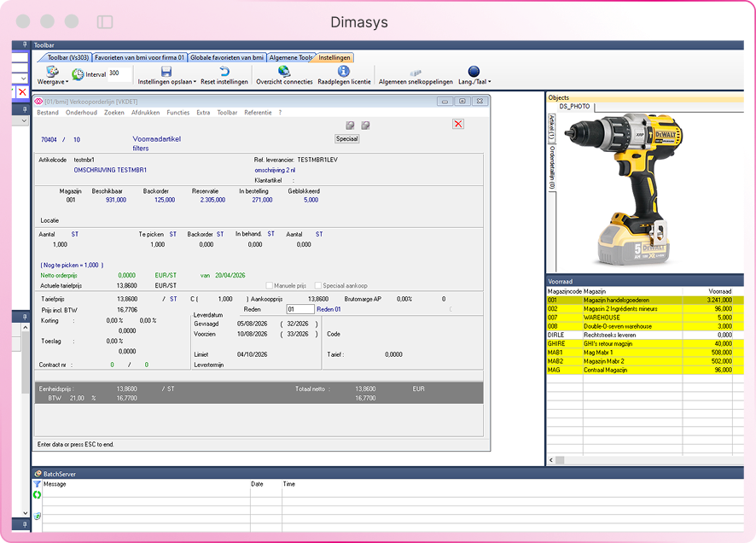Click the left grey icon above Speciaal
756x543 pixels.
pyautogui.click(x=350, y=126)
